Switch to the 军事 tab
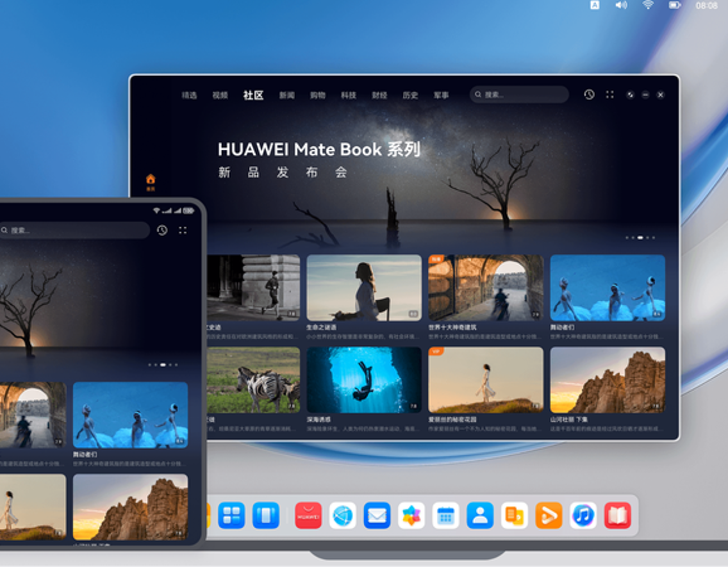Image resolution: width=728 pixels, height=567 pixels. click(441, 95)
